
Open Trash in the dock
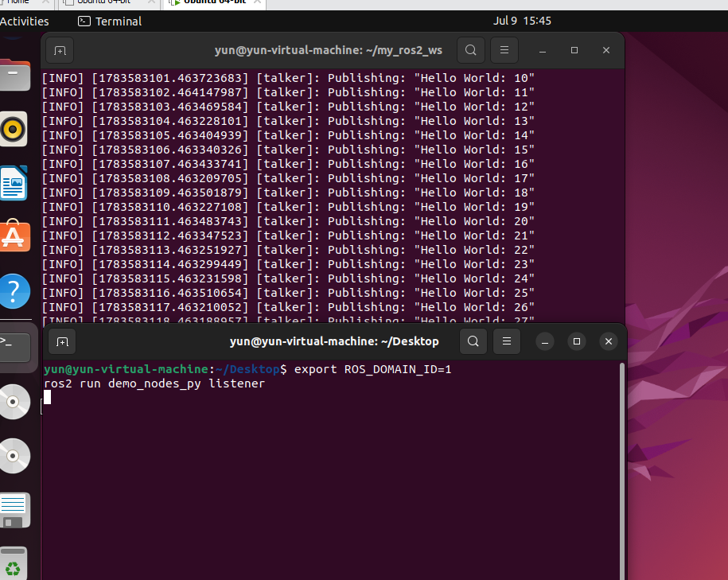click(x=14, y=562)
